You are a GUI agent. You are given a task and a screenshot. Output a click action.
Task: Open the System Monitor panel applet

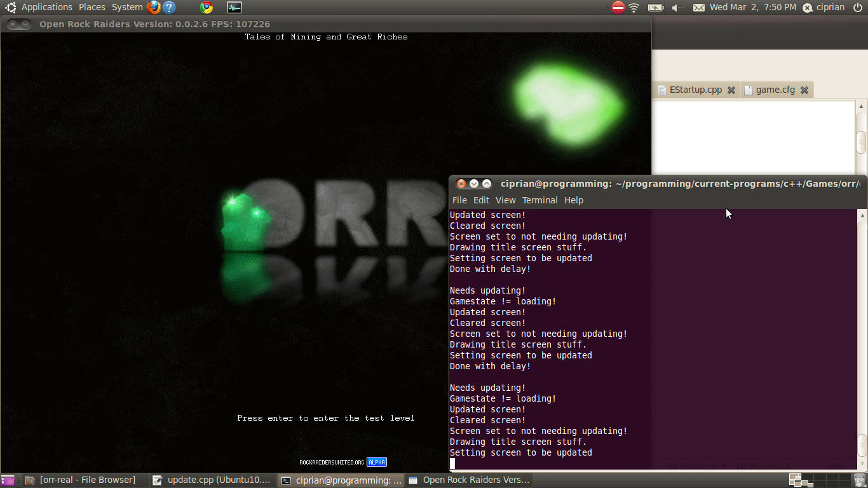pyautogui.click(x=234, y=8)
